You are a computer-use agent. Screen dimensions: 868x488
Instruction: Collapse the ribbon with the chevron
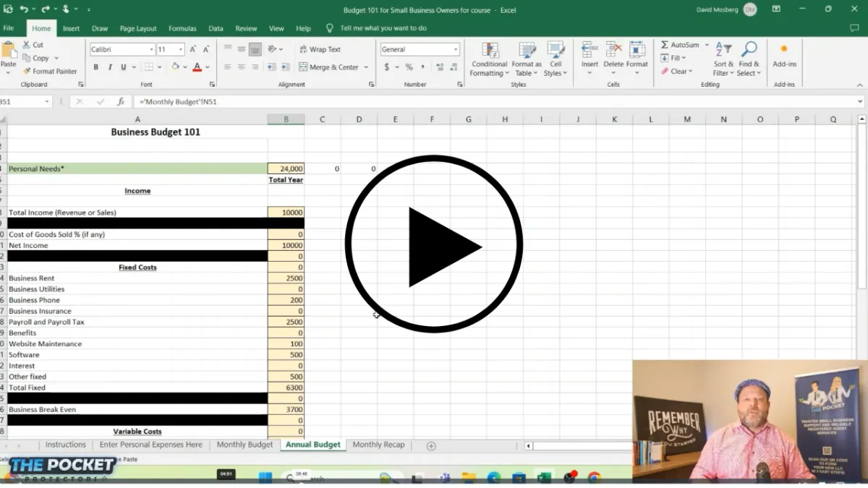pyautogui.click(x=860, y=85)
